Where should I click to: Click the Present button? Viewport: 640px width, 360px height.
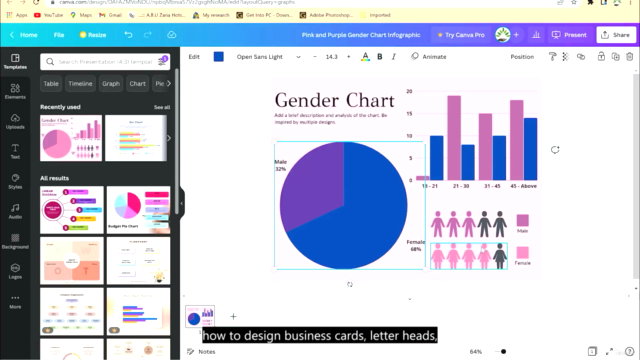click(x=569, y=35)
